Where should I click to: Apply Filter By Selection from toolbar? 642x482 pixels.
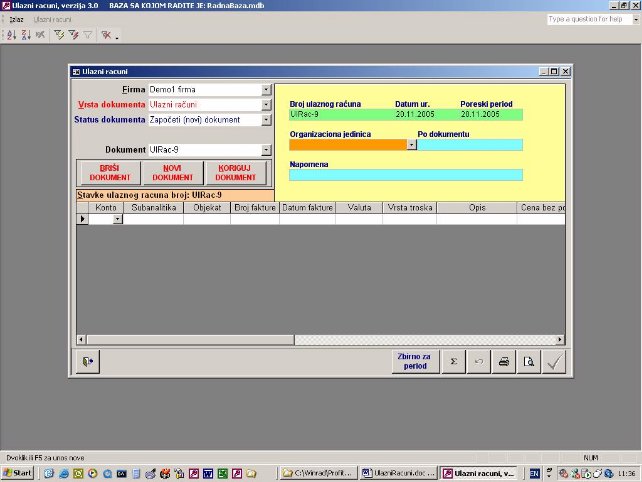(x=59, y=34)
